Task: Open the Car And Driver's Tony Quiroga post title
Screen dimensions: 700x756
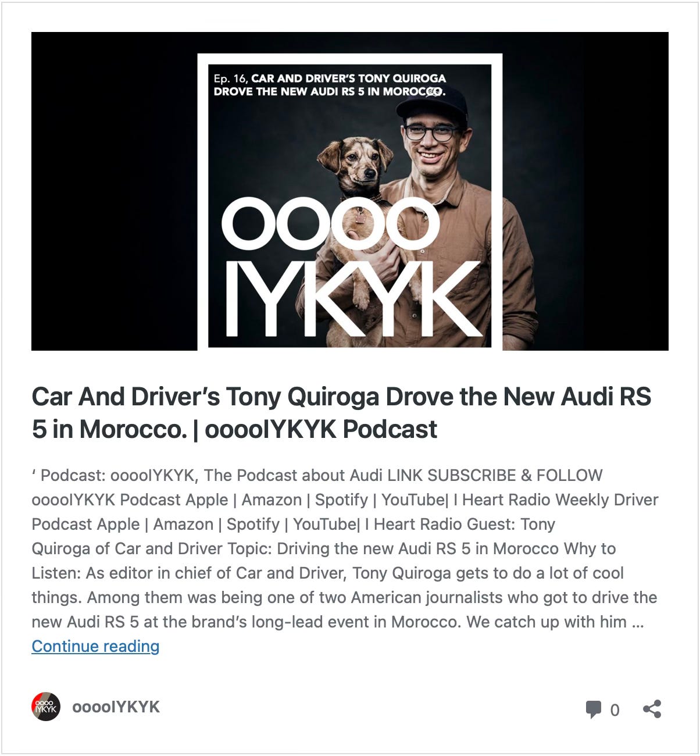Action: click(341, 413)
